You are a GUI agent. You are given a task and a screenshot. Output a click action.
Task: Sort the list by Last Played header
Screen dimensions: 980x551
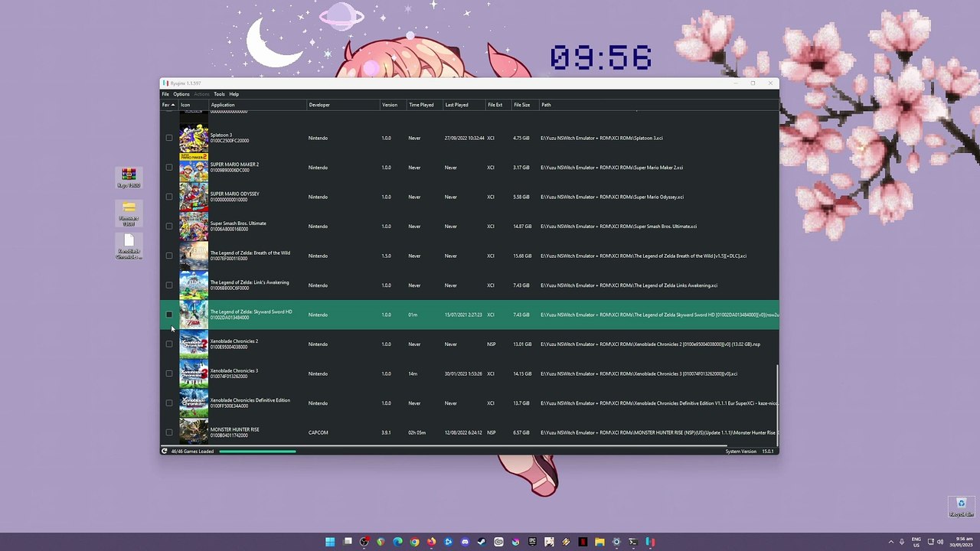pos(464,105)
